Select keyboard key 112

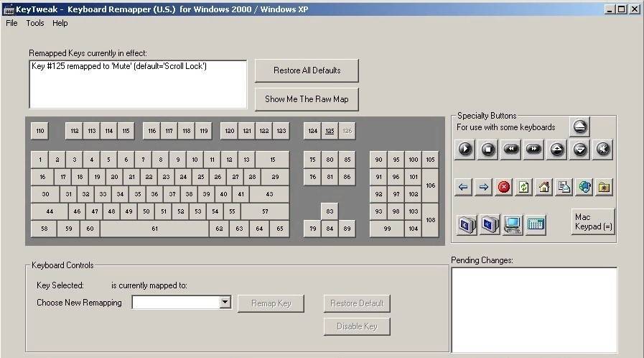pyautogui.click(x=75, y=131)
